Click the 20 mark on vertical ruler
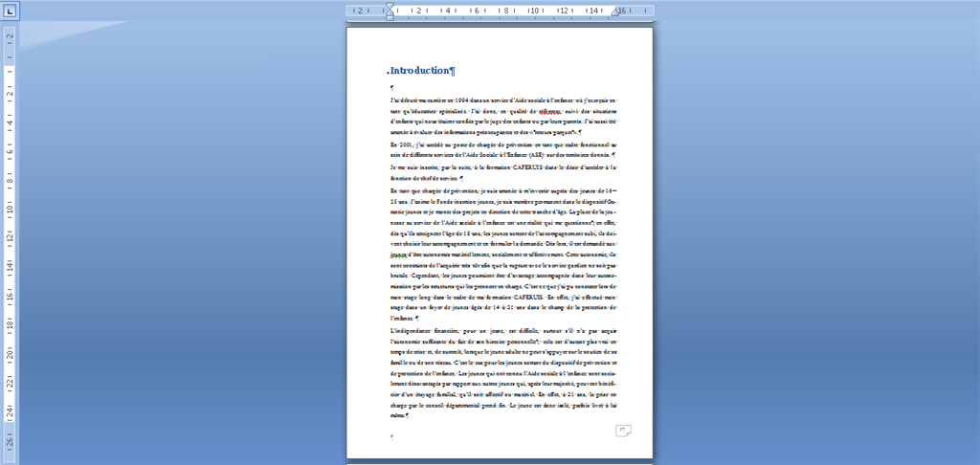This screenshot has height=465, width=980. pos(10,354)
